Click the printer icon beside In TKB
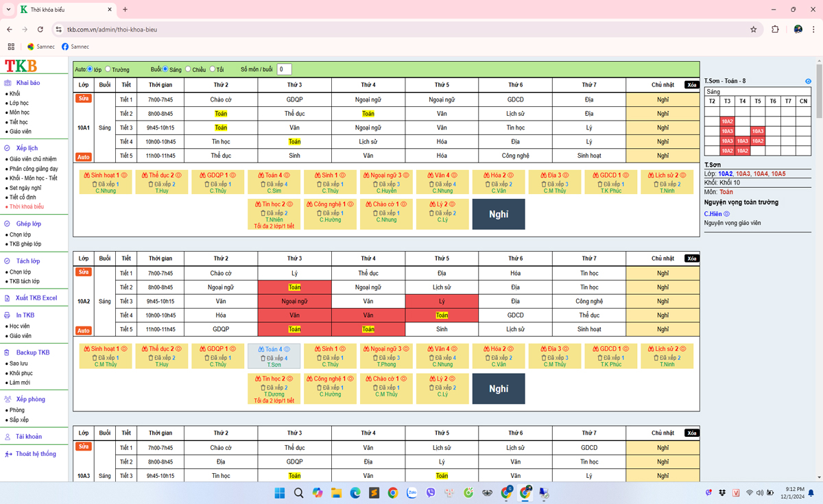The width and height of the screenshot is (823, 504). tap(8, 315)
